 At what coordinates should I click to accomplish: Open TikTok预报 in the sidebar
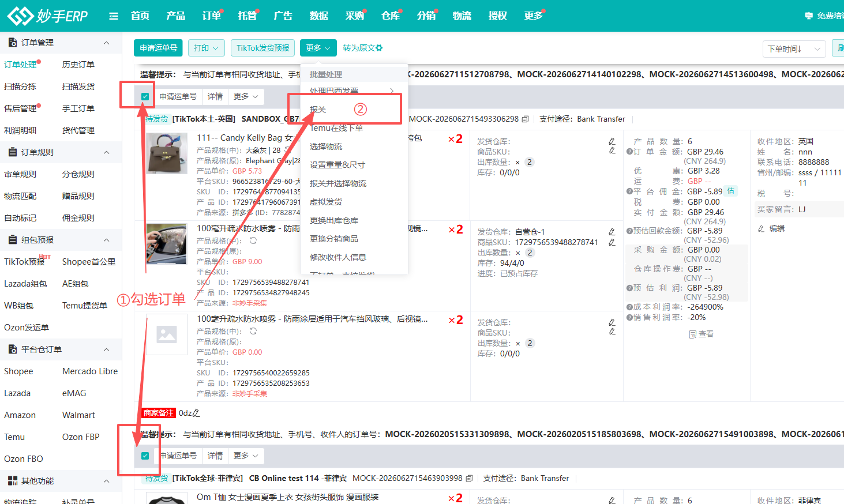(x=24, y=262)
